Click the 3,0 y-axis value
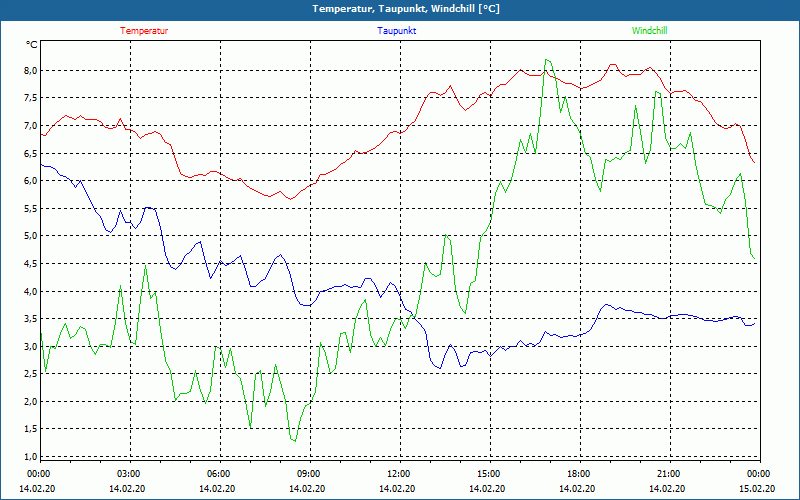This screenshot has height=500, width=800. (31, 346)
